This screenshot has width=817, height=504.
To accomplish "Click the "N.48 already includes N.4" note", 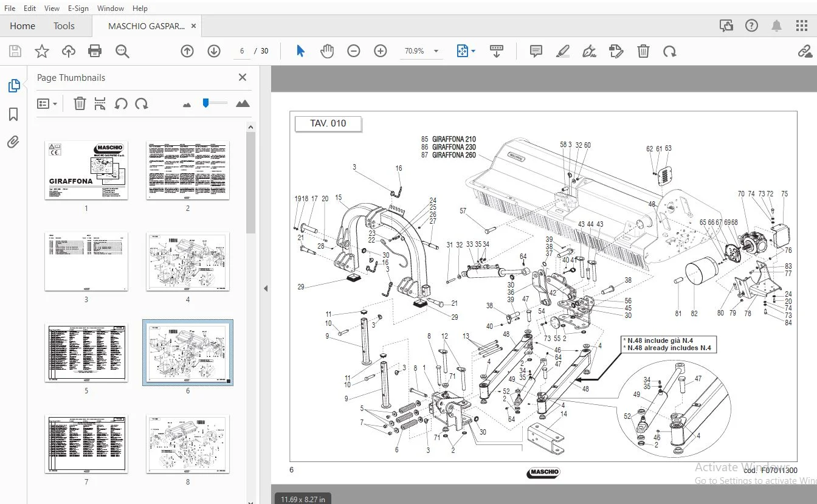I will tap(666, 348).
